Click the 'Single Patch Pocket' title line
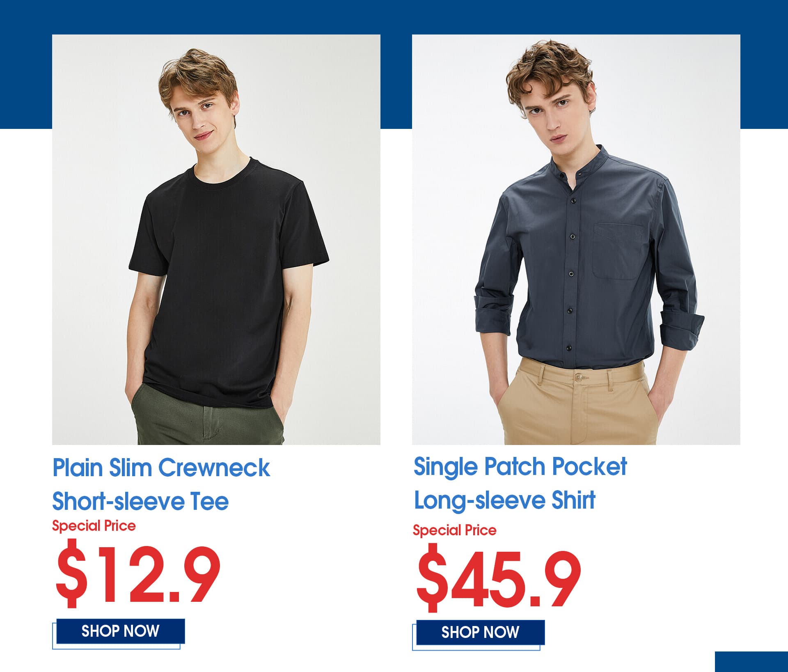Image resolution: width=788 pixels, height=672 pixels. point(520,466)
